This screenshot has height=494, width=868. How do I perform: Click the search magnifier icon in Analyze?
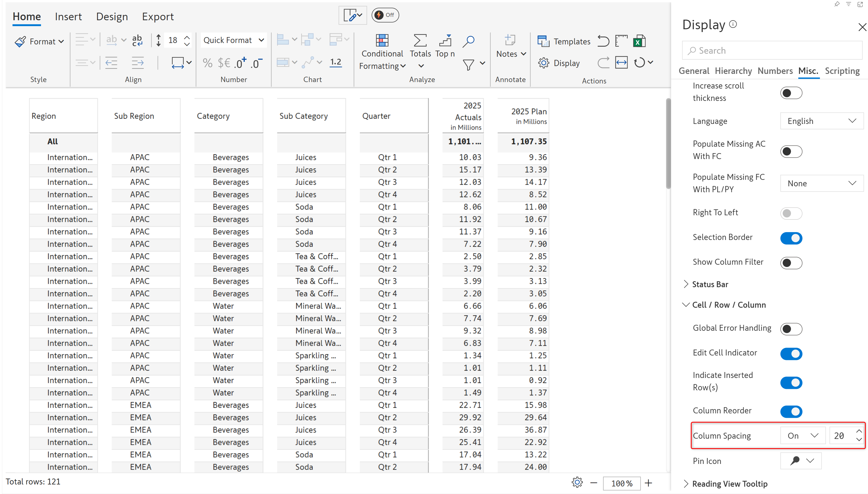click(x=468, y=41)
